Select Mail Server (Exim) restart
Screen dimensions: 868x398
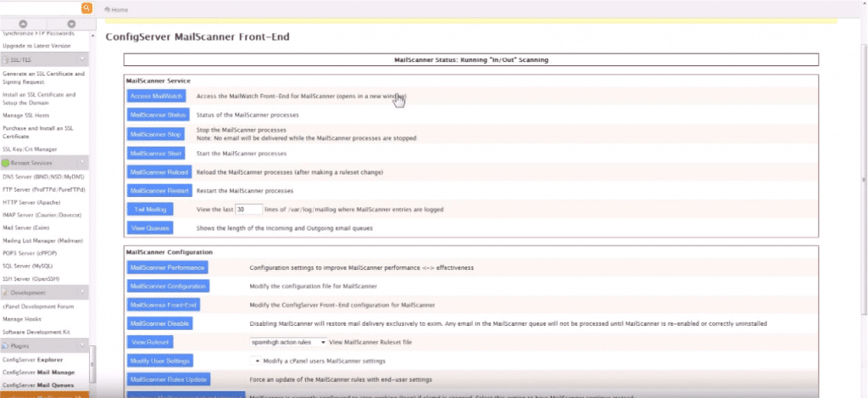(26, 227)
